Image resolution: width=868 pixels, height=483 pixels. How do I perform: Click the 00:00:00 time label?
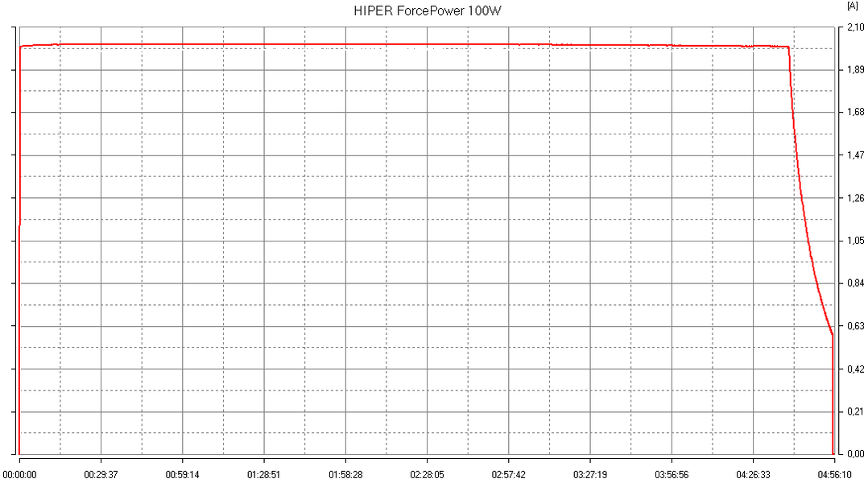pos(19,475)
